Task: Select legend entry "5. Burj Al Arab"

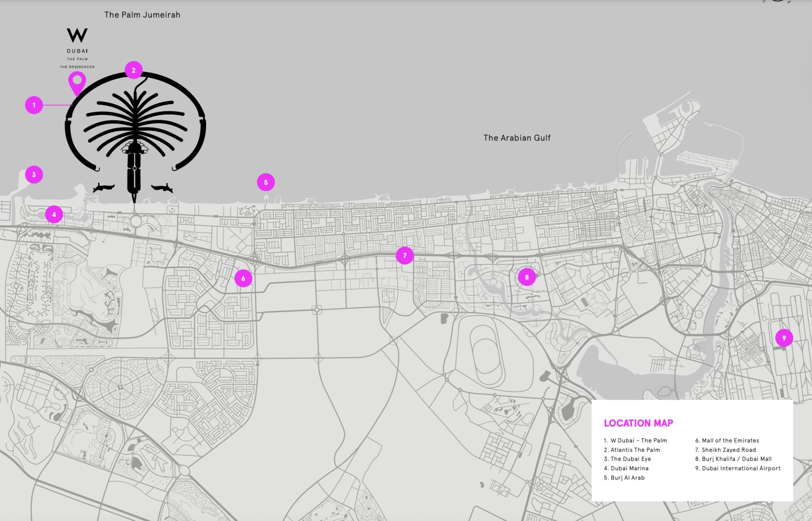Action: point(624,478)
